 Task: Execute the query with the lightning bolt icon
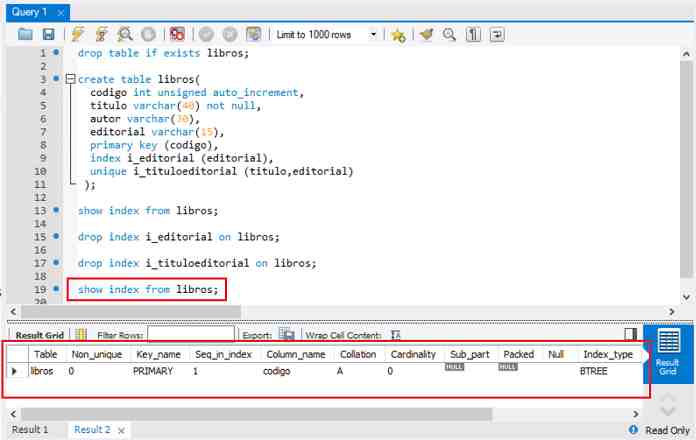tap(79, 34)
